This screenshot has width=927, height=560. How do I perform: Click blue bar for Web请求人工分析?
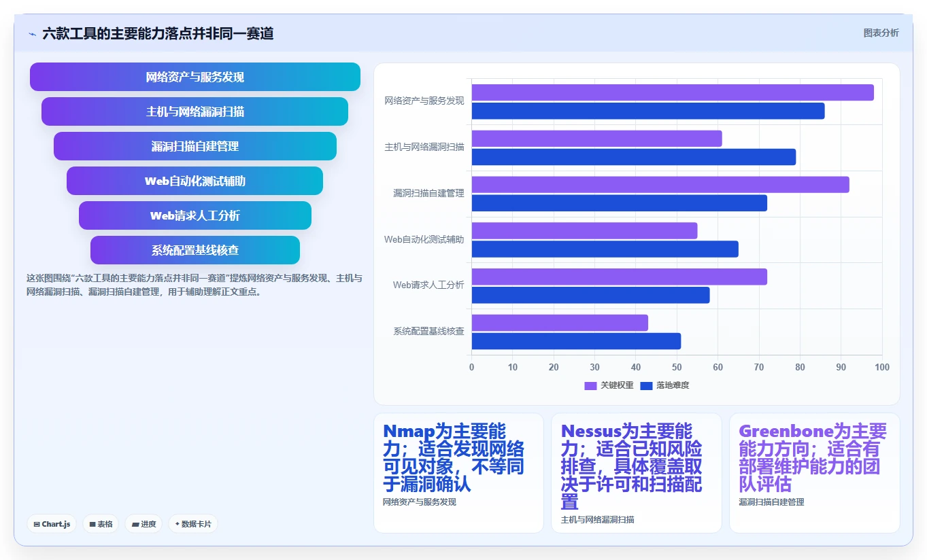point(590,295)
